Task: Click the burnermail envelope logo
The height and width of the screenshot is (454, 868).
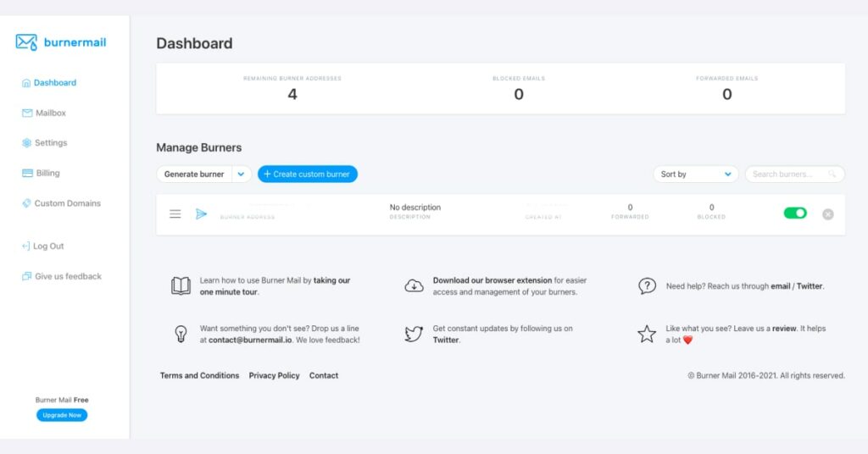Action: pyautogui.click(x=26, y=42)
